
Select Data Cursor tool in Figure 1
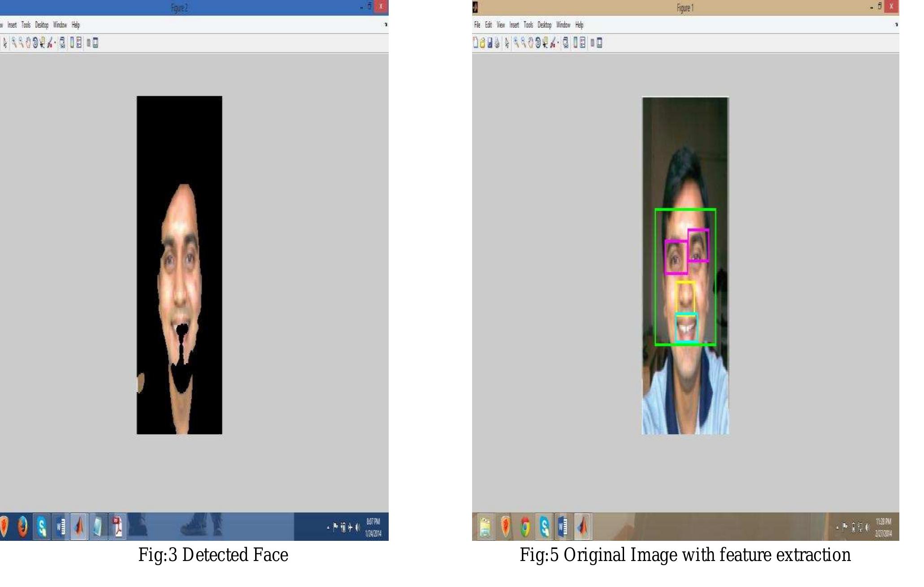point(546,43)
